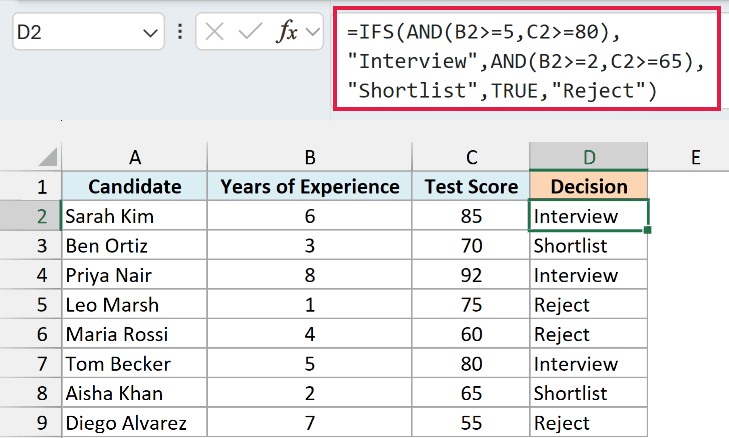
Task: Select Maria Rossi's Reject decision cell
Action: (x=589, y=334)
